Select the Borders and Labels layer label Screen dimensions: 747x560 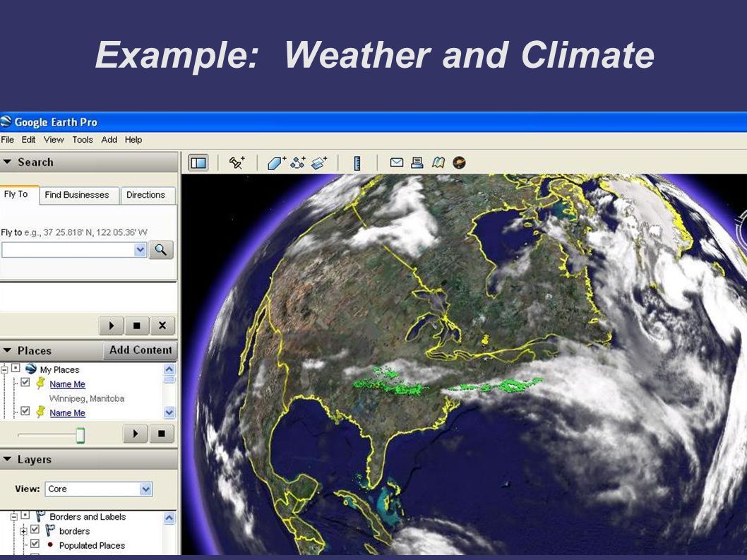click(x=88, y=517)
